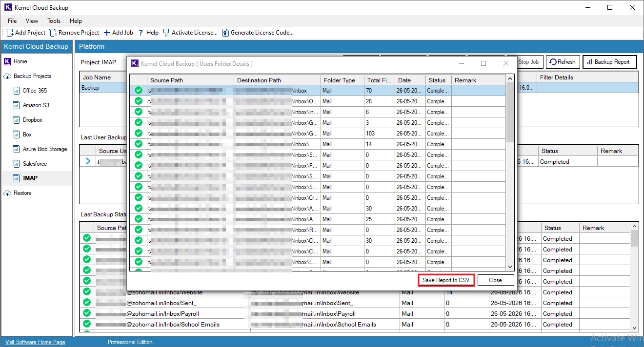
Task: Click the Activate License toolbar icon
Action: pyautogui.click(x=166, y=33)
